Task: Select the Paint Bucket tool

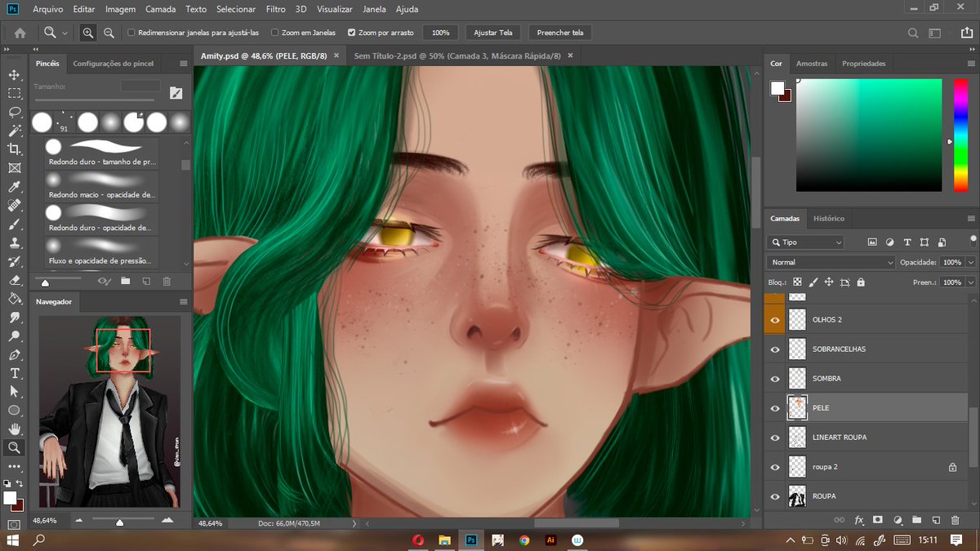Action: coord(14,299)
